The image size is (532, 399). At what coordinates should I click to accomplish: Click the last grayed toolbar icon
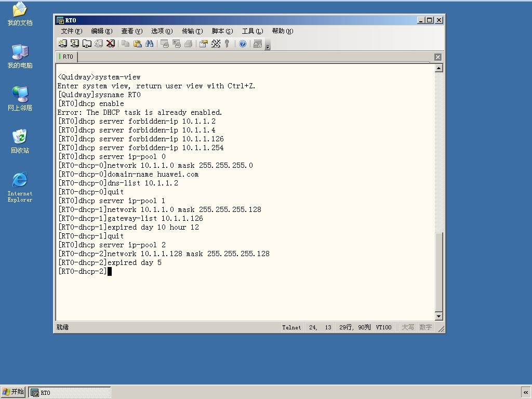pos(258,44)
